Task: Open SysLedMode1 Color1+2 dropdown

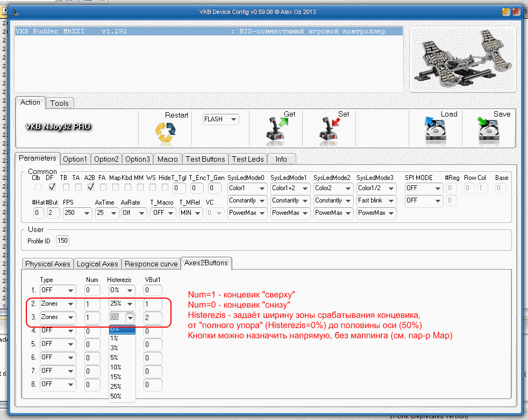Action: tap(290, 189)
